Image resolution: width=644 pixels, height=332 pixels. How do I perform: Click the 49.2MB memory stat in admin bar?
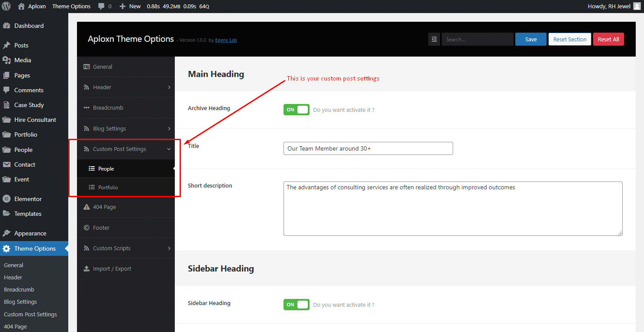(x=172, y=7)
